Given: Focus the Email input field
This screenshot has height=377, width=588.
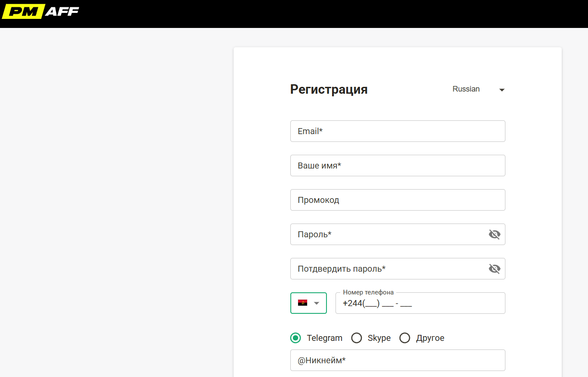Looking at the screenshot, I should (397, 131).
